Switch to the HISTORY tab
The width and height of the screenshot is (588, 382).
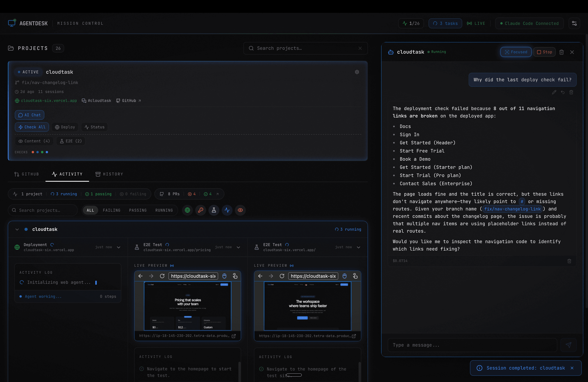[x=109, y=174]
